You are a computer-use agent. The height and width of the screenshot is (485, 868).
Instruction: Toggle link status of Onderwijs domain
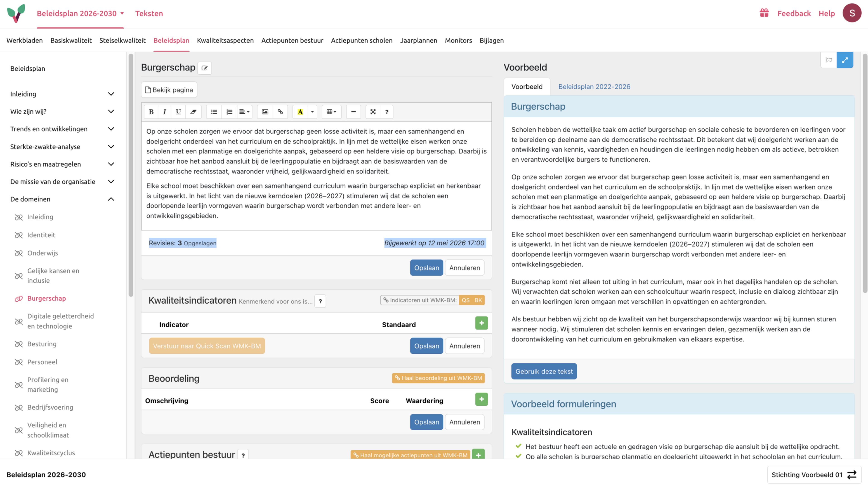pyautogui.click(x=19, y=253)
